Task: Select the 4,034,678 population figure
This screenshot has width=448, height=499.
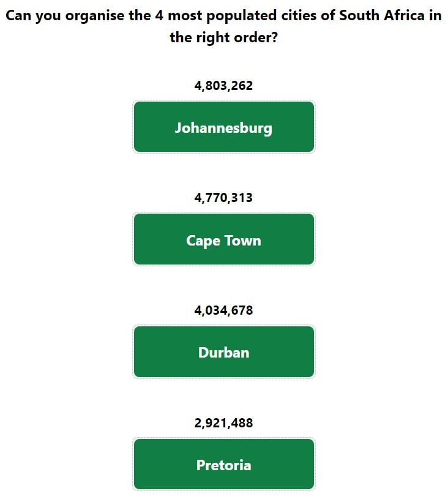Action: pyautogui.click(x=223, y=310)
